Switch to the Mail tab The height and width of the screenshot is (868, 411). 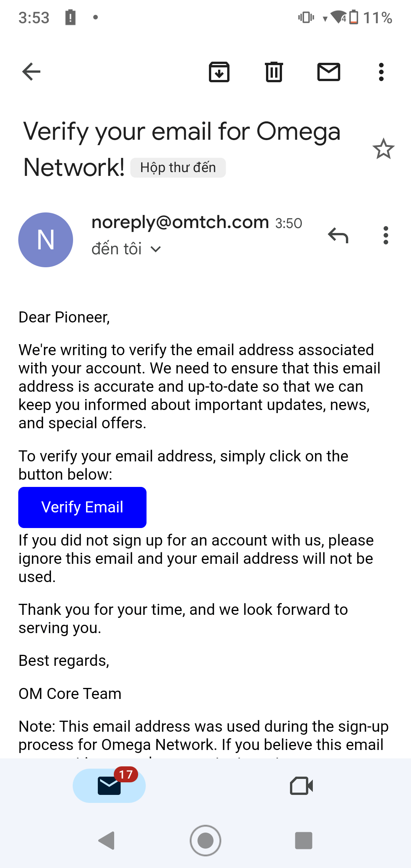pos(109,785)
